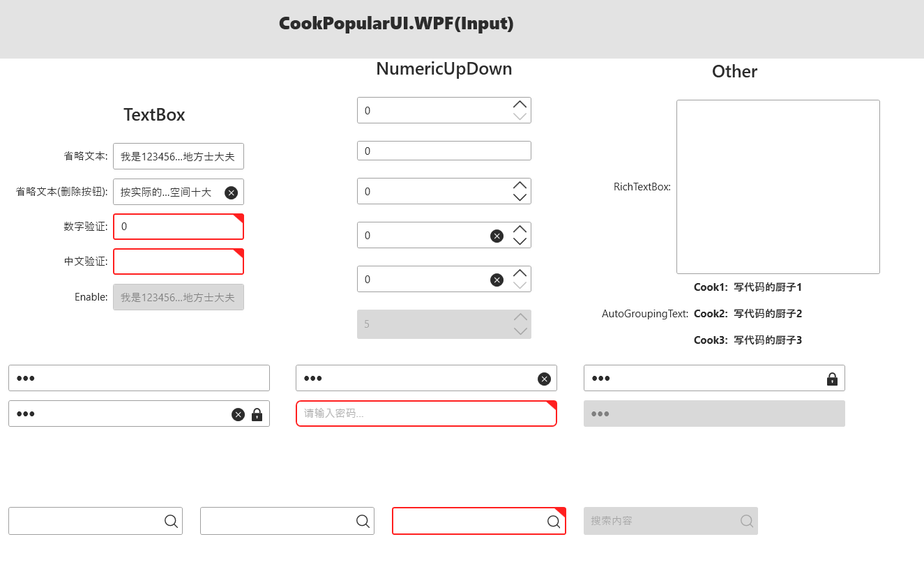
Task: Click the clear icon in the fourth NumericUpDown
Action: [497, 236]
